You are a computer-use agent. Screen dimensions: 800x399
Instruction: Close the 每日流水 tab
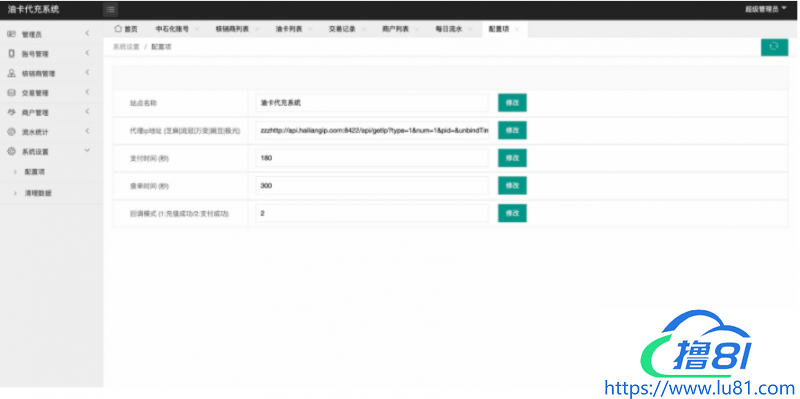(470, 30)
